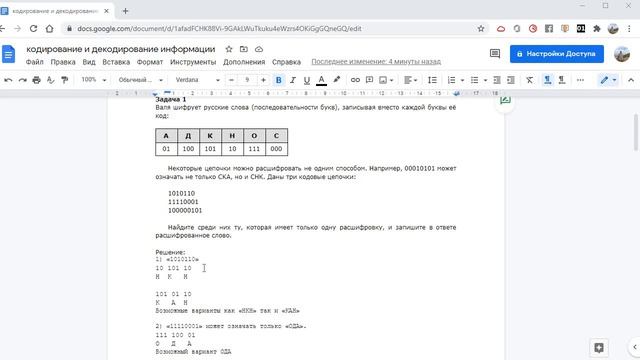
Task: Toggle the right-to-left text direction
Action: [562, 80]
